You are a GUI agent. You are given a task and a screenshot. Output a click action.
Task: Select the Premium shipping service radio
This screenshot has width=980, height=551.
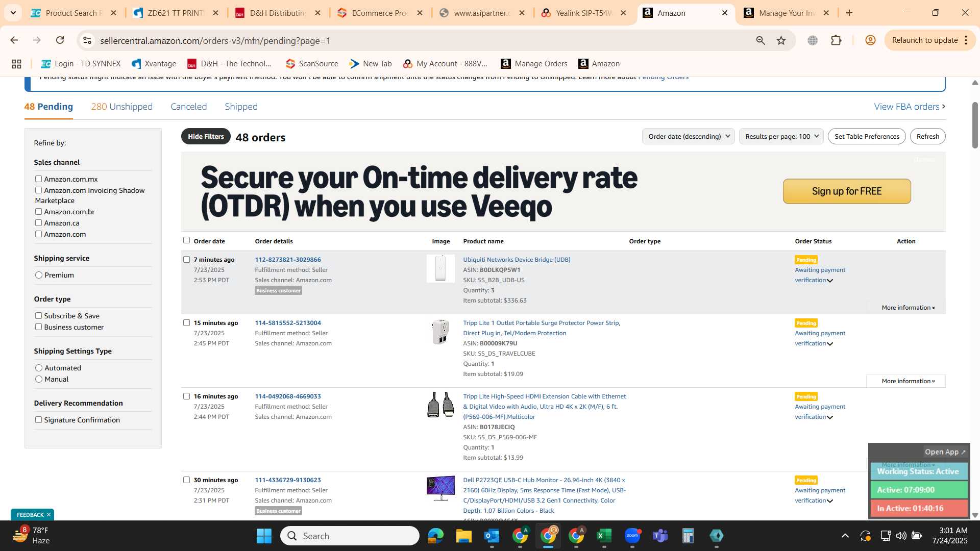pos(39,275)
